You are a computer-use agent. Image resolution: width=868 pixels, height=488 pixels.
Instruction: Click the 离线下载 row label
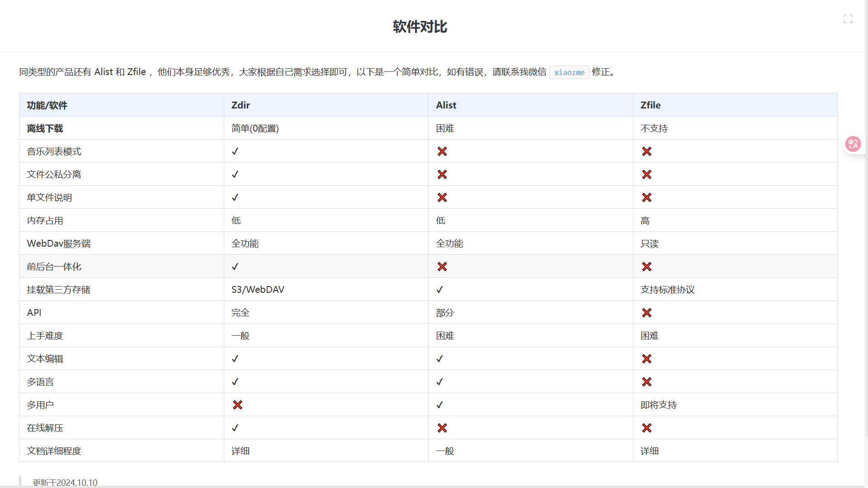click(45, 128)
